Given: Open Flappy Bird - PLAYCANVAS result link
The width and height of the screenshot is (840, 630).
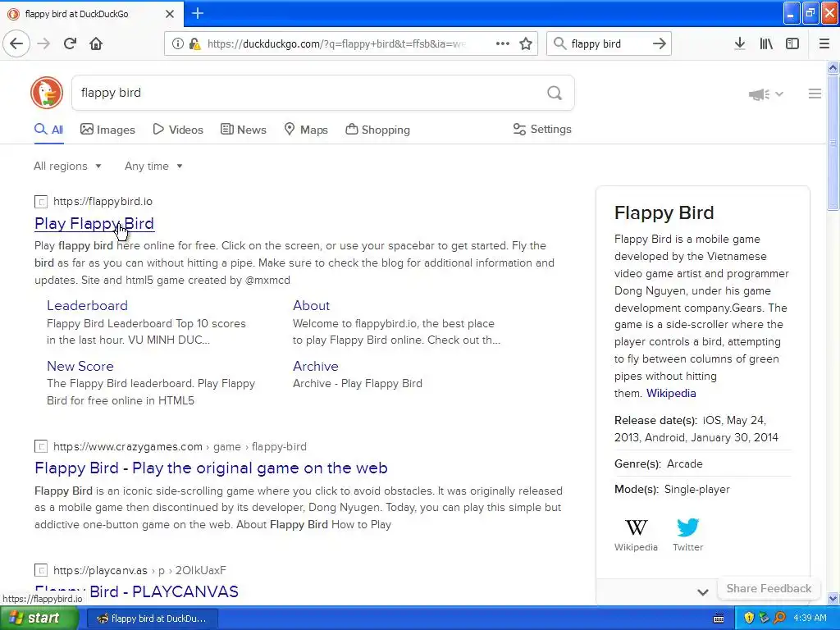Looking at the screenshot, I should click(x=137, y=591).
